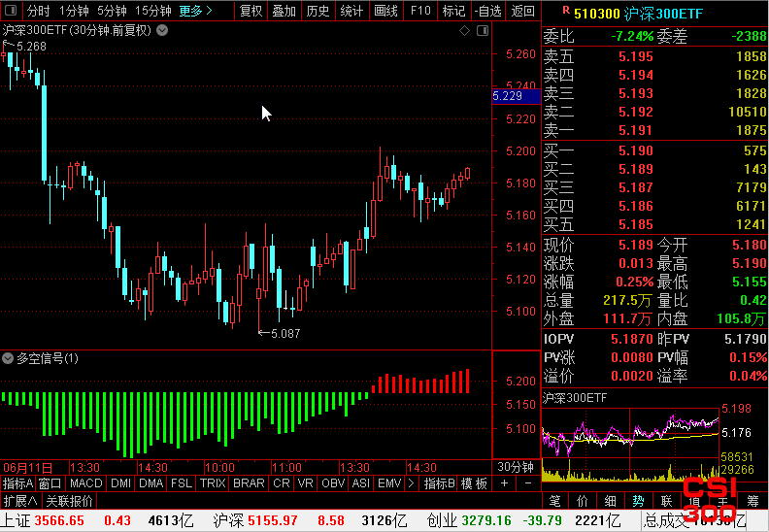Image resolution: width=769 pixels, height=532 pixels.
Task: Switch indicator to CR
Action: click(282, 483)
